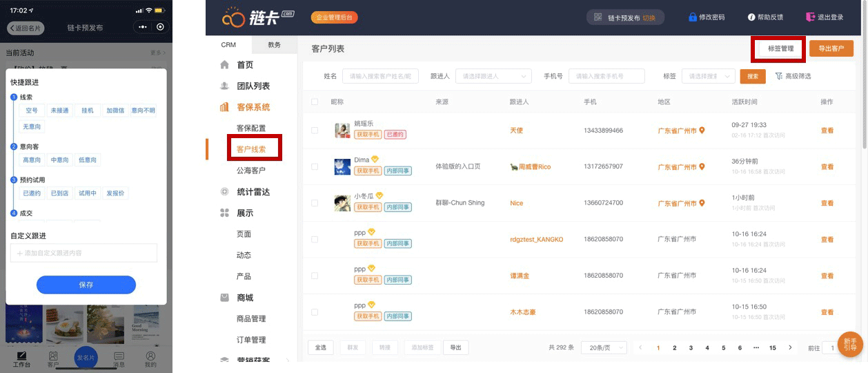Open 客户线索 in the sidebar menu
This screenshot has height=373, width=868.
(x=251, y=149)
